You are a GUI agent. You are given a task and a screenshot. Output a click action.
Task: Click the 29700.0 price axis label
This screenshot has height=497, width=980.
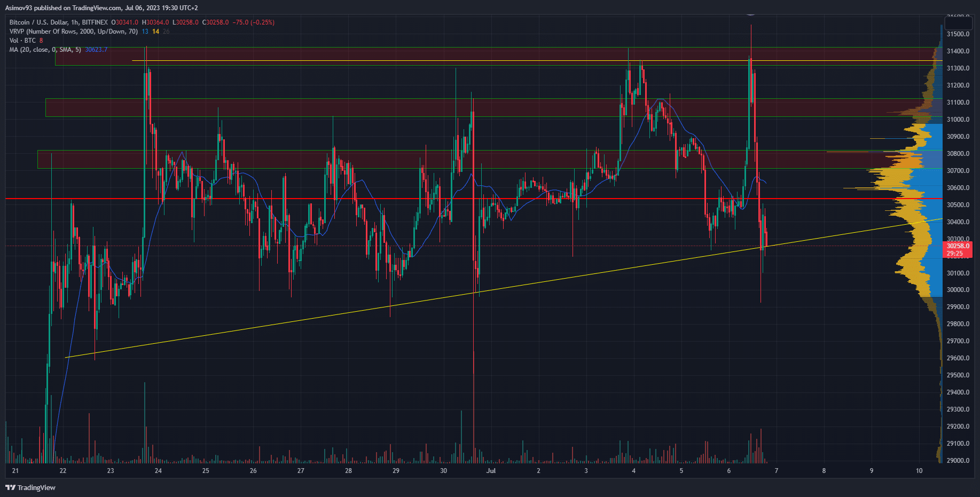(x=958, y=341)
